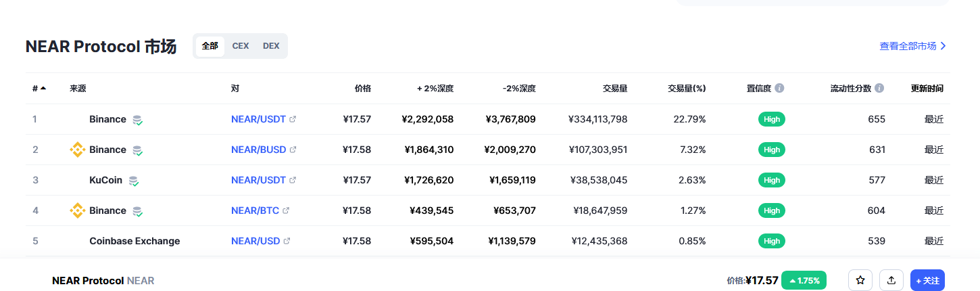This screenshot has width=980, height=291.
Task: Open NEAR/BUSD pair link
Action: (258, 150)
